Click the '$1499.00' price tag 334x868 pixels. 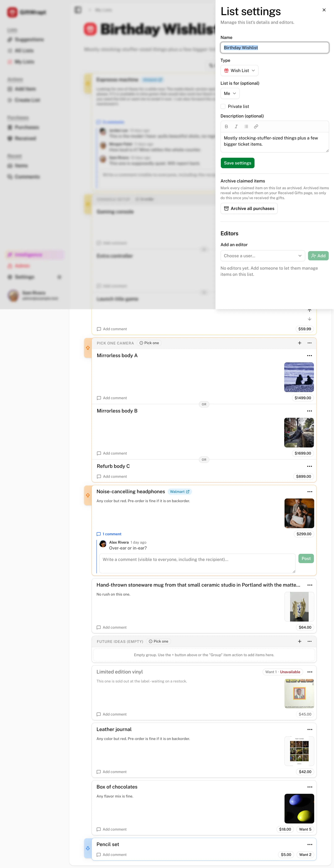303,398
